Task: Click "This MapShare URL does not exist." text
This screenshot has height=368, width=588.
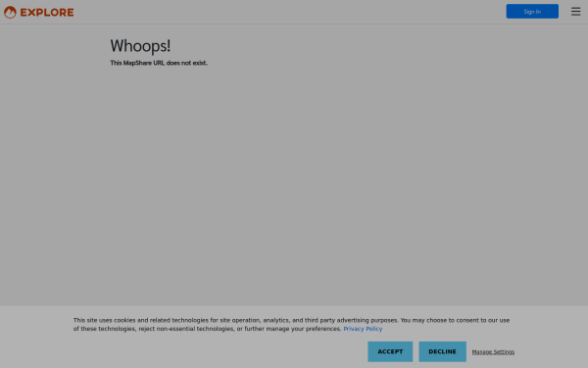Action: [x=159, y=63]
